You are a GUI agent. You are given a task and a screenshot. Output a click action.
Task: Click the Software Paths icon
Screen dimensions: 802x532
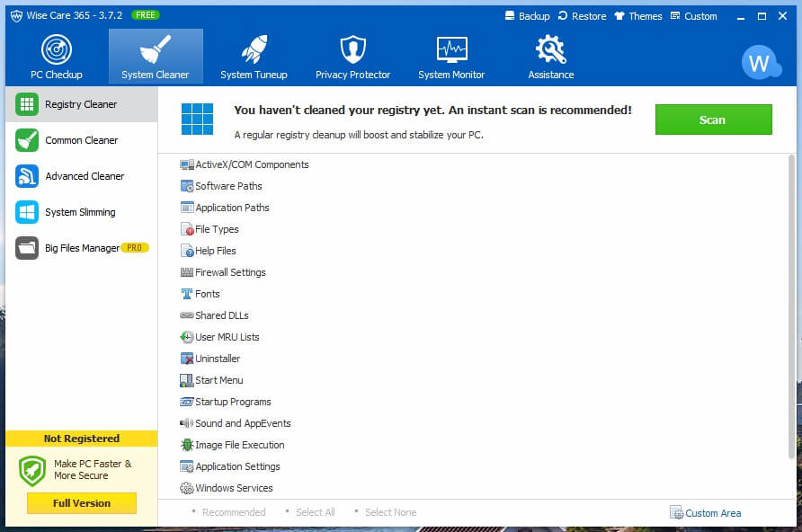(x=187, y=186)
